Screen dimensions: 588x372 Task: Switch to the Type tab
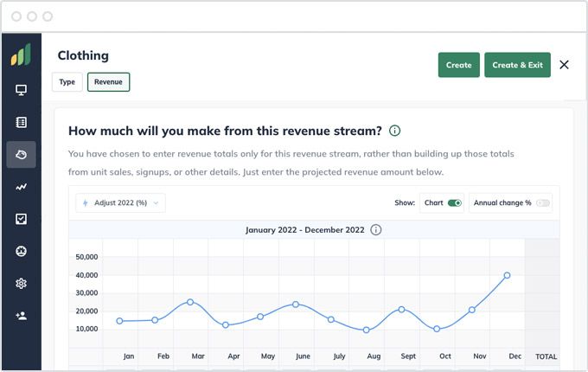67,82
